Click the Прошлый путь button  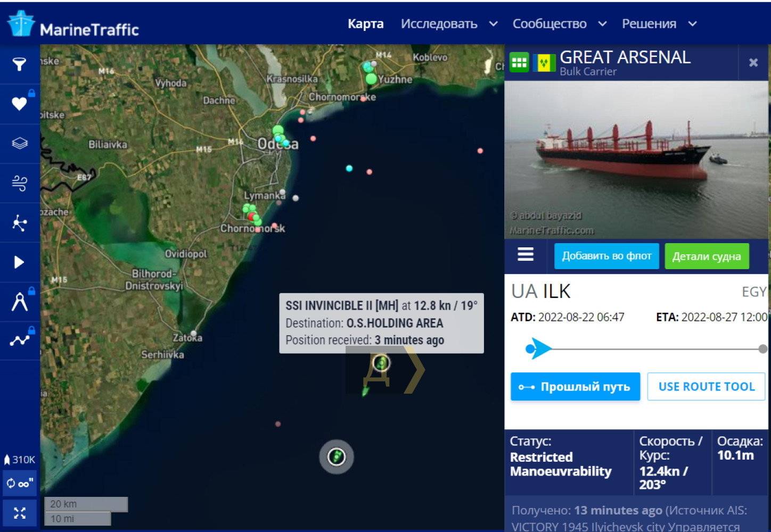click(575, 387)
